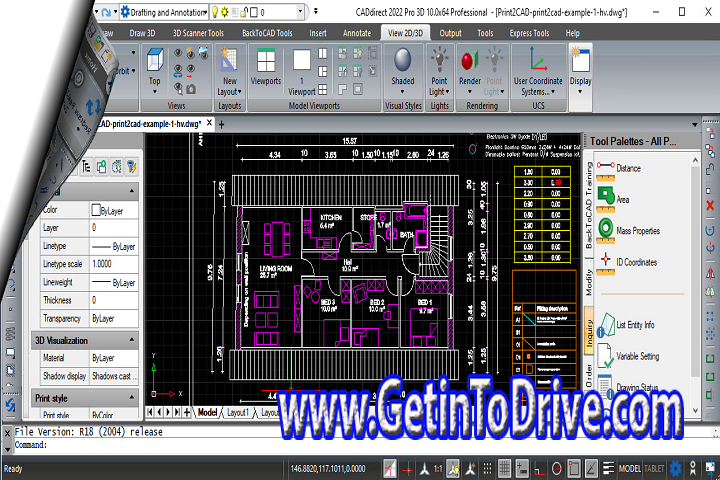Toggle the dotted snap icon in status bar
720x480 pixels.
487,469
